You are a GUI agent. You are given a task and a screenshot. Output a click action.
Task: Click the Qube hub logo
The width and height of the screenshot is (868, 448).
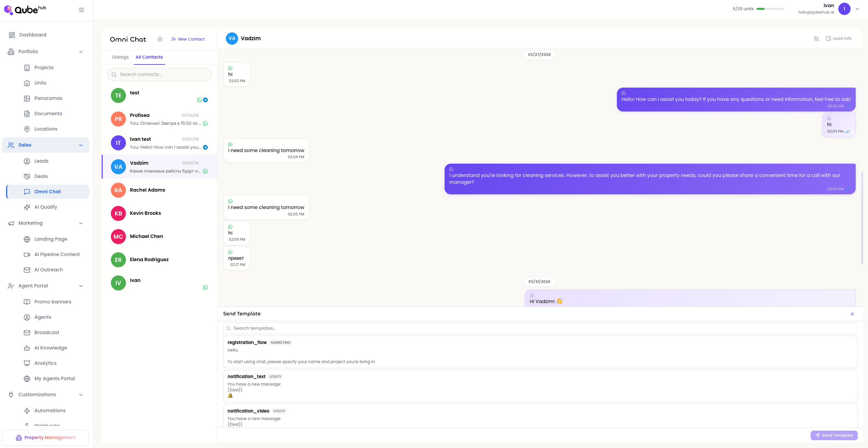25,10
